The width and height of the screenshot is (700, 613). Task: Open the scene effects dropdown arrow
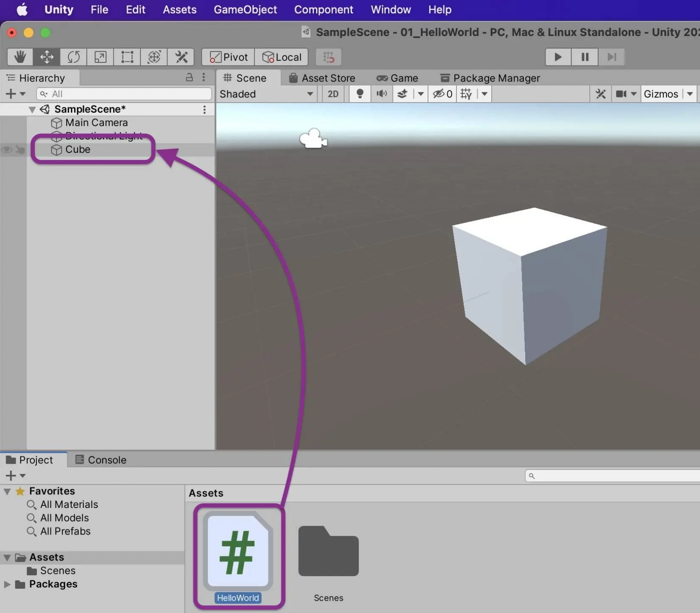[420, 94]
